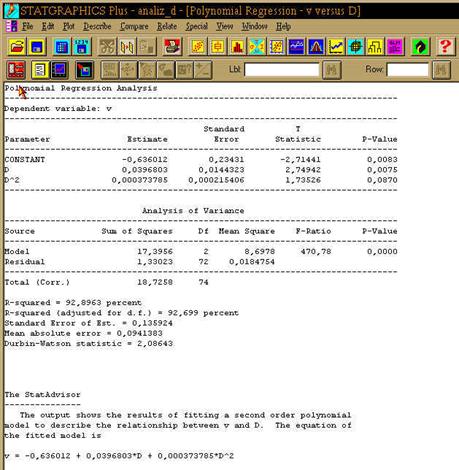Click the standard error '0,23431' for CONSTANT
Screen dimensions: 459x470
click(x=226, y=160)
